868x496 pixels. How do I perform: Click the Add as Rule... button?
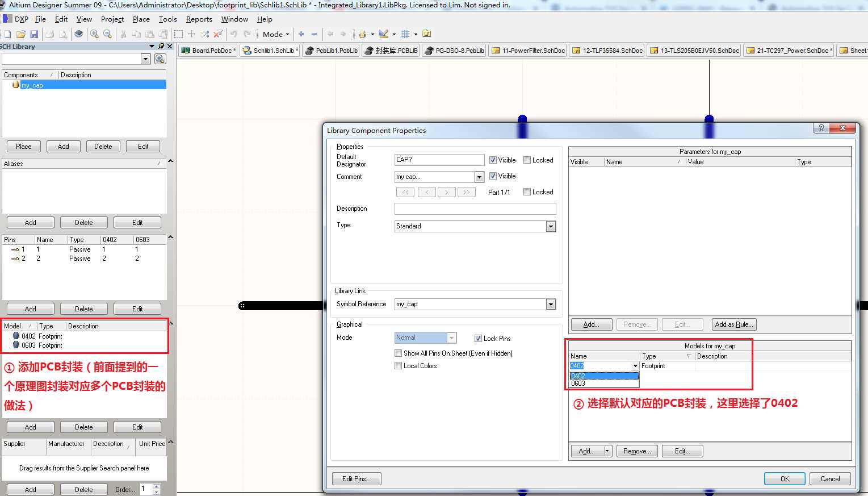tap(734, 324)
